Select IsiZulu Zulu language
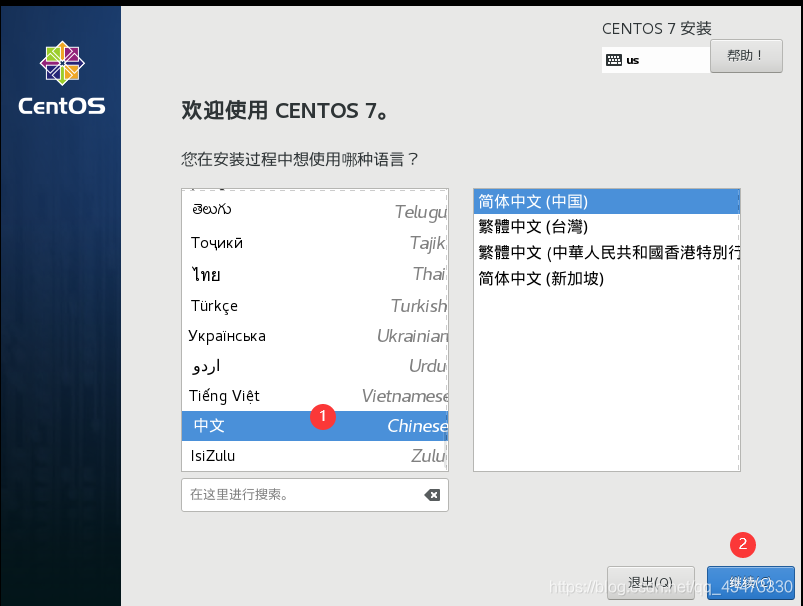 click(x=314, y=455)
